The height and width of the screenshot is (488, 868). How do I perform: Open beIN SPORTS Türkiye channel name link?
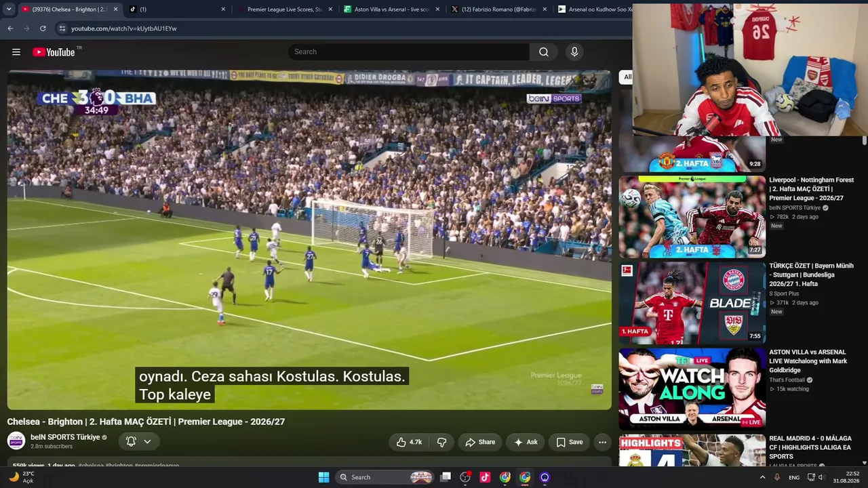pos(65,437)
